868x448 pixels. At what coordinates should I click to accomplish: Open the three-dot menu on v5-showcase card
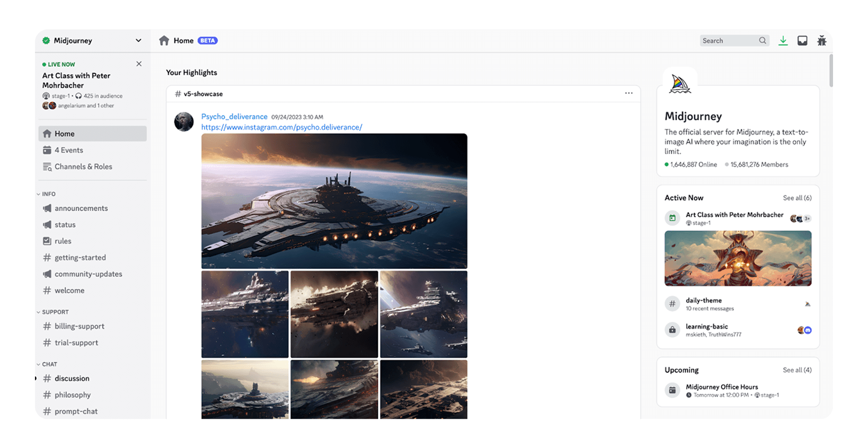coord(628,93)
